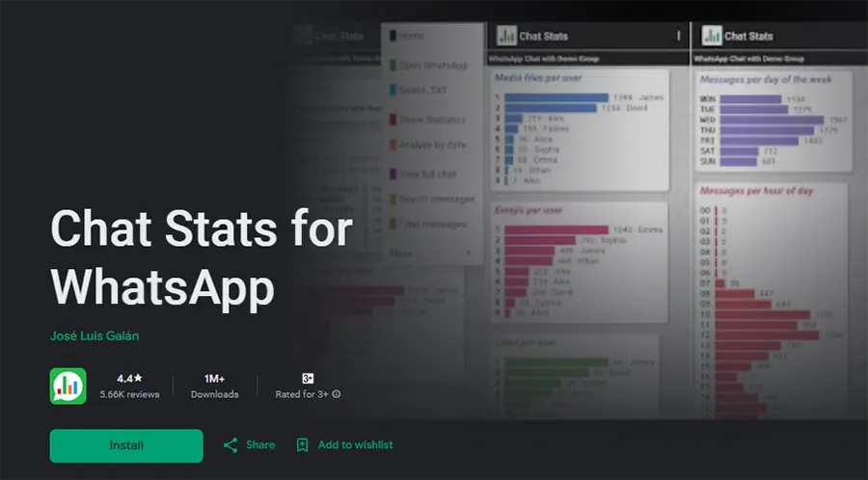Viewport: 868px width, 480px height.
Task: Expand the More item in preview drawer
Action: (x=431, y=253)
